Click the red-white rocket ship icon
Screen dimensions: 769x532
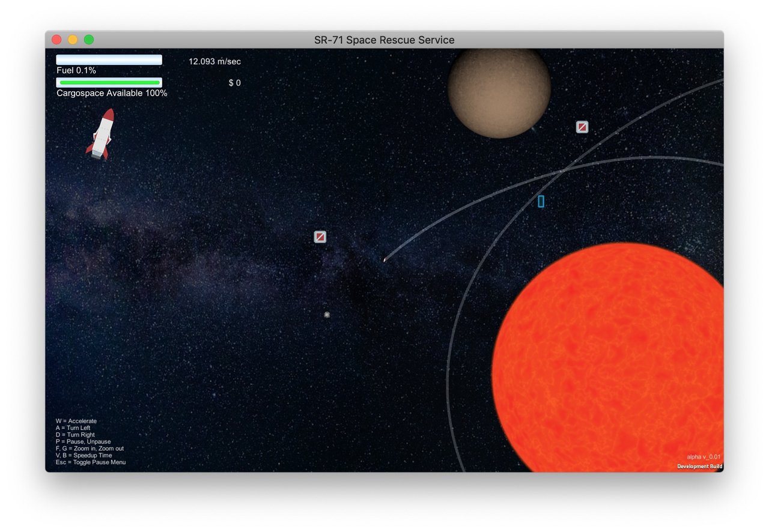(x=100, y=135)
